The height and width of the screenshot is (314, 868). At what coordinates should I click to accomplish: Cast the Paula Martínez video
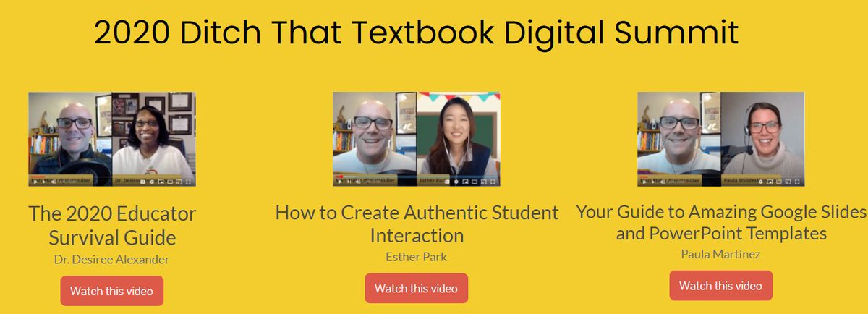(788, 182)
